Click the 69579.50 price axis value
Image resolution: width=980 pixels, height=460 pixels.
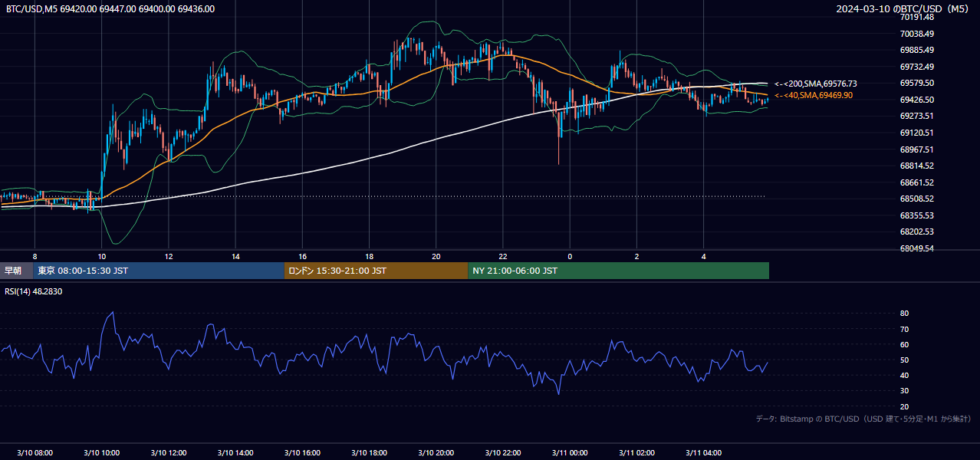tap(917, 83)
